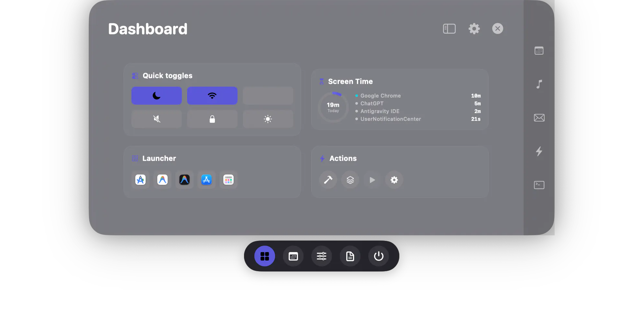This screenshot has width=644, height=331.
Task: Open the lightning bolt in right sidebar
Action: click(x=539, y=151)
